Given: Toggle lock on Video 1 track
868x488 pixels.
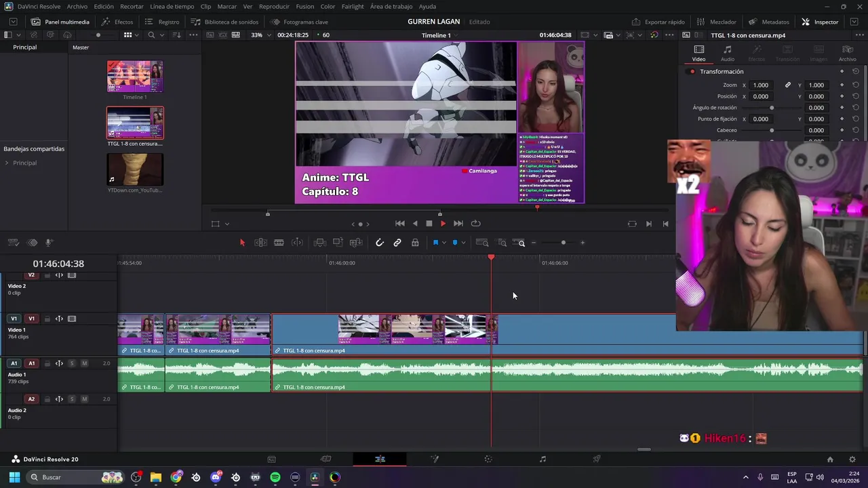Looking at the screenshot, I should 47,319.
